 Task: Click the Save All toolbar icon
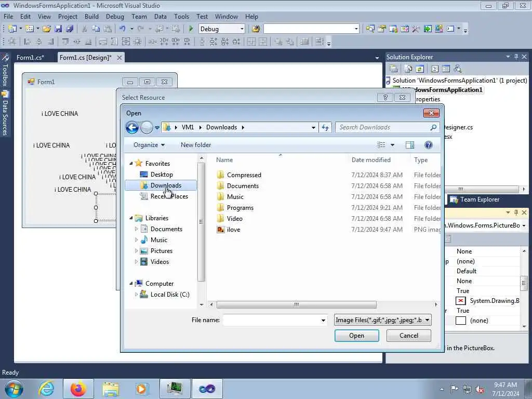(70, 29)
